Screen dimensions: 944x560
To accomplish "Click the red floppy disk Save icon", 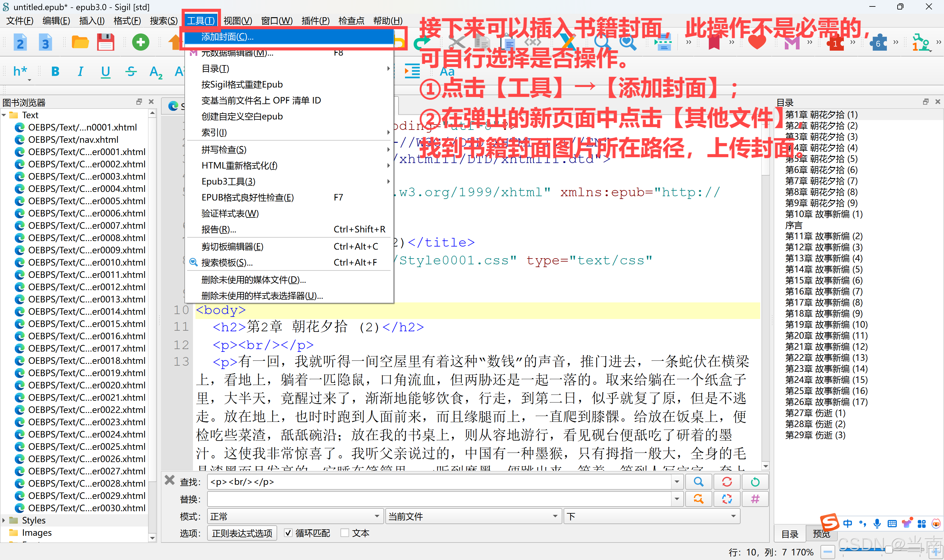I will (105, 42).
